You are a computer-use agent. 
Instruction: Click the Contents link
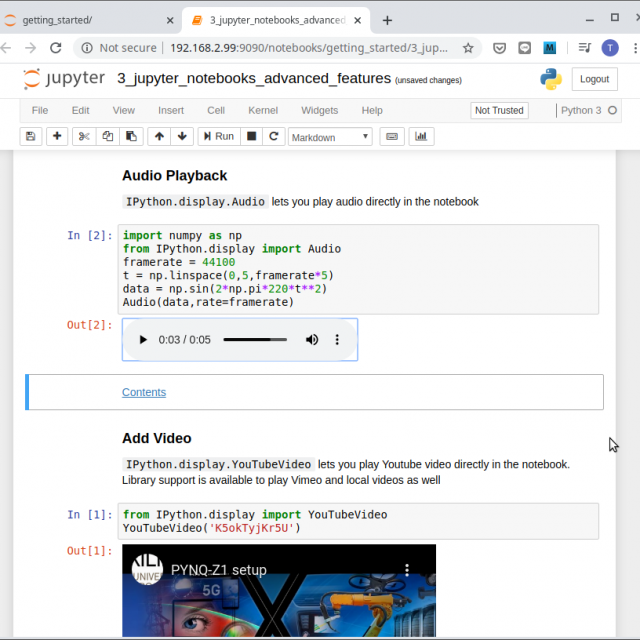[144, 392]
